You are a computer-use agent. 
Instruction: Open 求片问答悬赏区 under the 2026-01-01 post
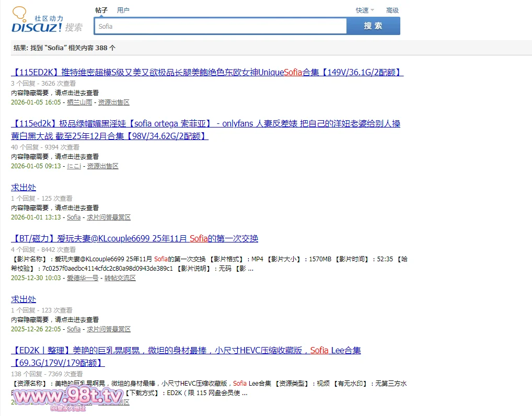pos(109,217)
